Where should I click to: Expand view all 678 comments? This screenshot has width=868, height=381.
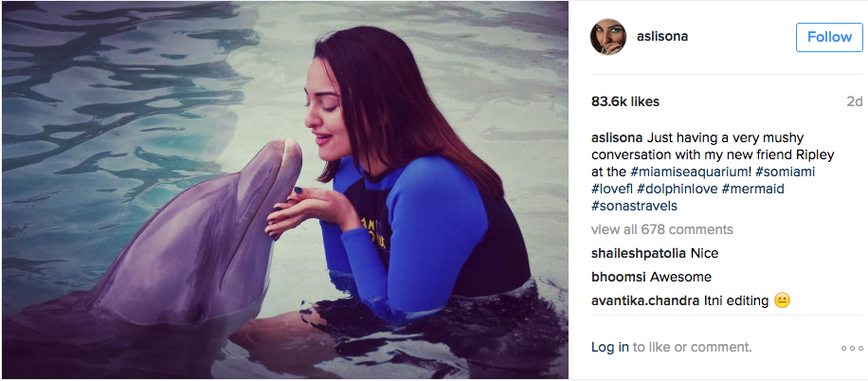(661, 229)
